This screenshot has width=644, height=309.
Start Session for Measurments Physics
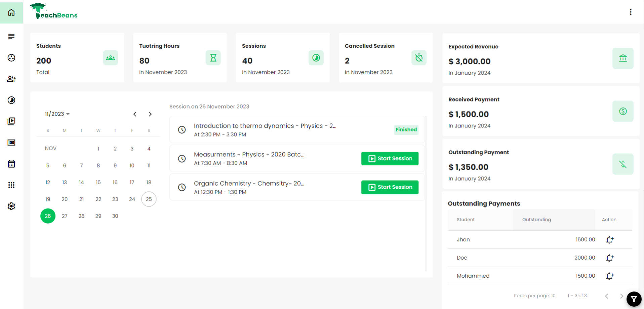coord(390,158)
